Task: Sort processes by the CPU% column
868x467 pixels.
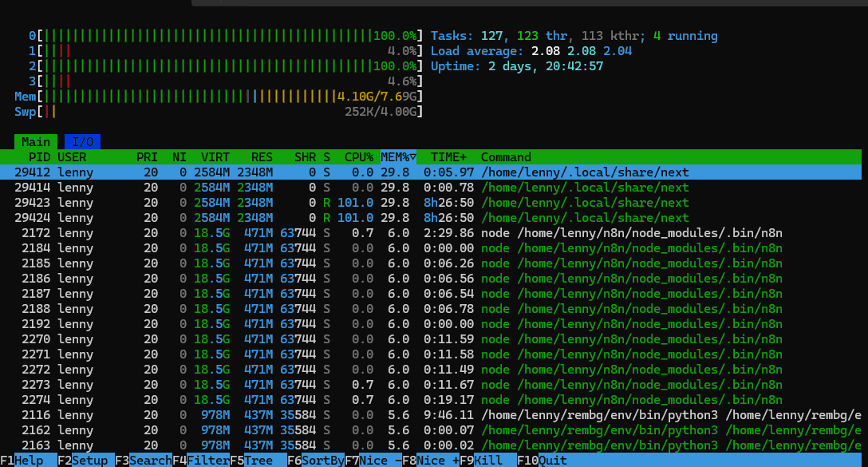Action: point(357,156)
